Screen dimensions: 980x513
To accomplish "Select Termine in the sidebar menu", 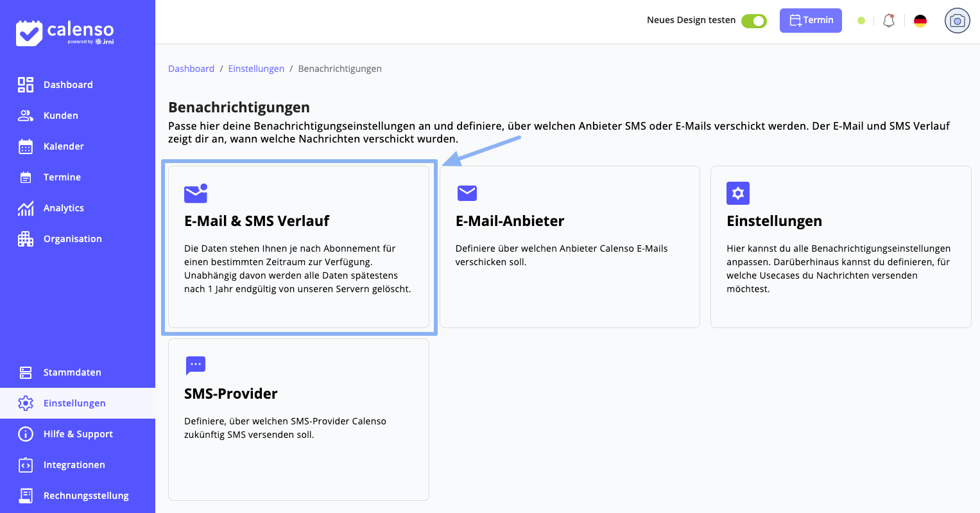I will click(62, 177).
